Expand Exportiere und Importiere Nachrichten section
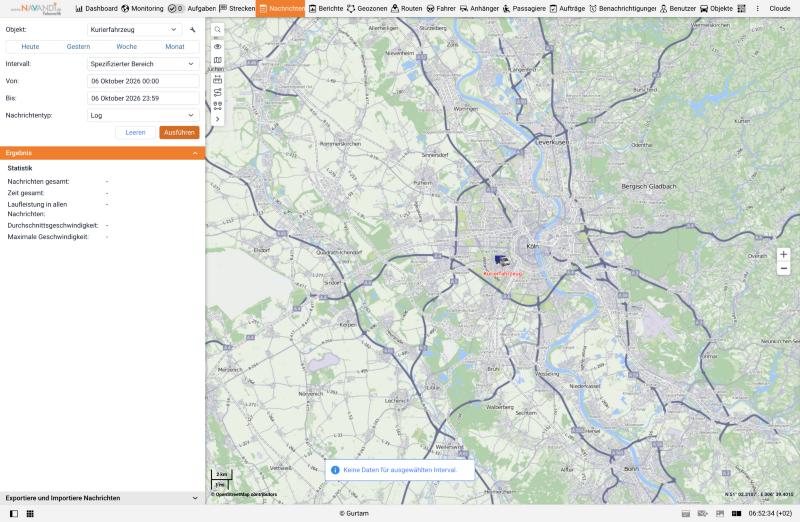The height and width of the screenshot is (522, 800). coord(102,498)
